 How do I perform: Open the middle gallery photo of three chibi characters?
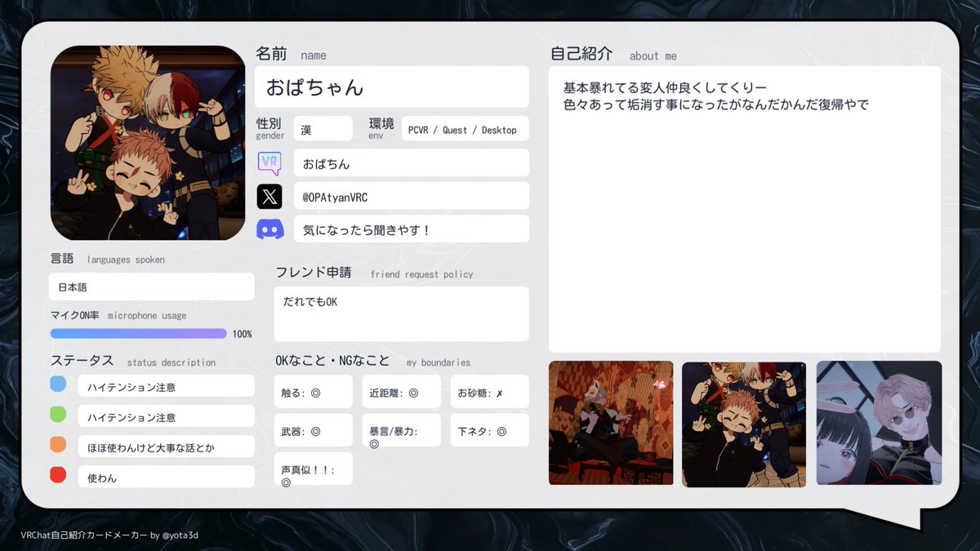pos(744,424)
